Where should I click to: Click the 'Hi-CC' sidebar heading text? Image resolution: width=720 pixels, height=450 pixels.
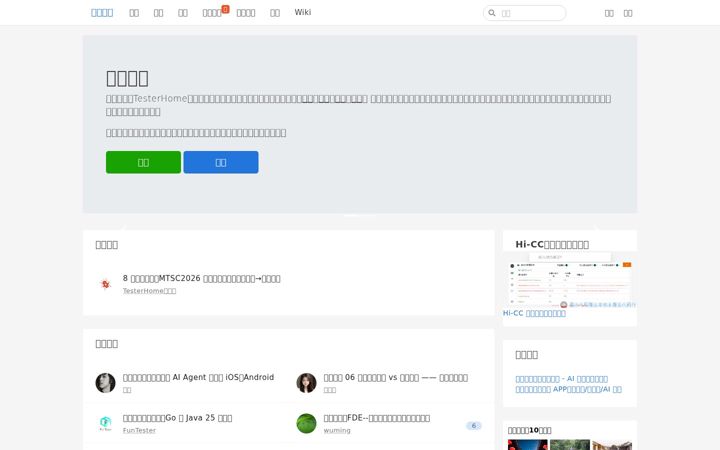[552, 244]
